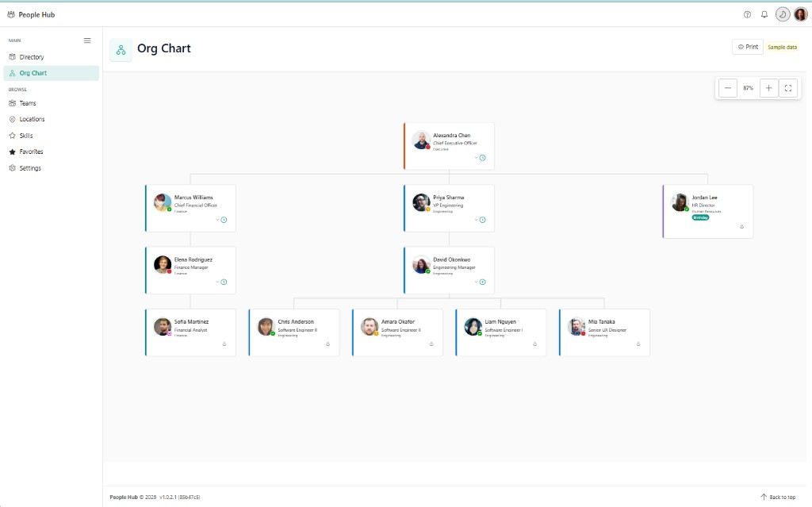Open Locations in sidebar
812x507 pixels.
(52, 119)
